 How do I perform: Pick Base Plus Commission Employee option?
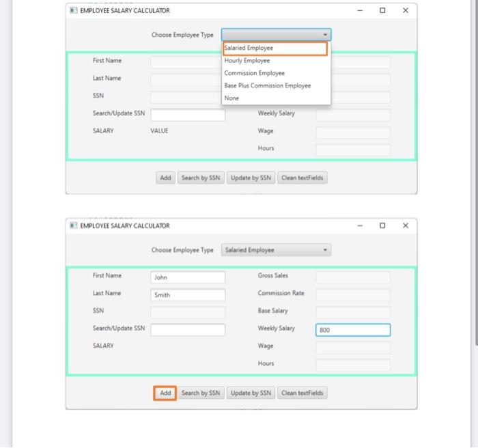coord(276,85)
